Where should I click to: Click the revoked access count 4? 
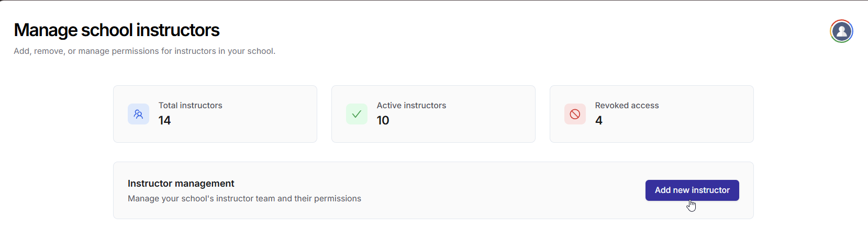point(599,121)
